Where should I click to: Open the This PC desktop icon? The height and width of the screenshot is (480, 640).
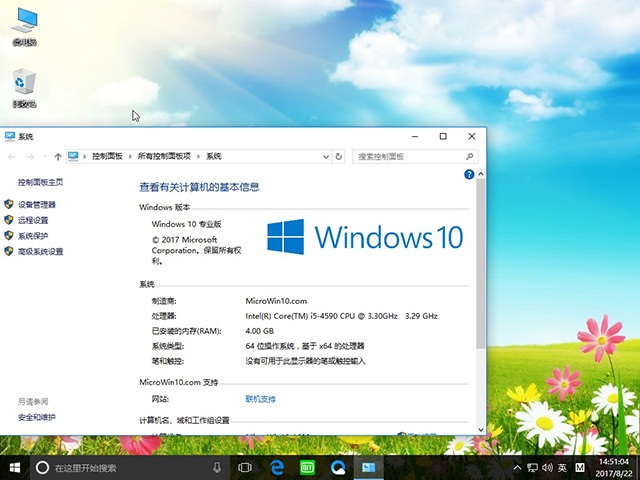coord(24,26)
